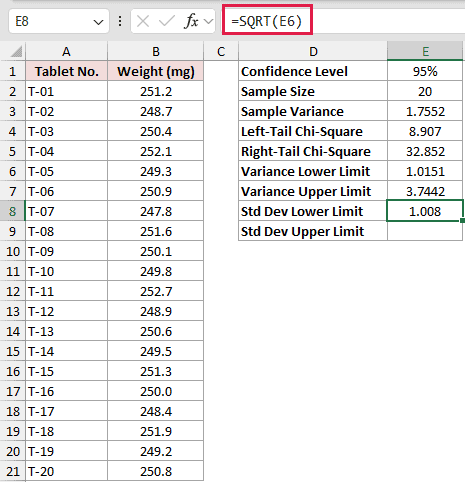This screenshot has width=465, height=482.
Task: Select column E header
Action: pyautogui.click(x=425, y=52)
